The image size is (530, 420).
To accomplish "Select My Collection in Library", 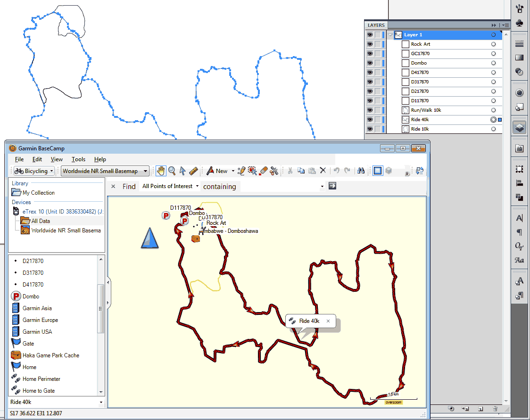I will [x=38, y=192].
